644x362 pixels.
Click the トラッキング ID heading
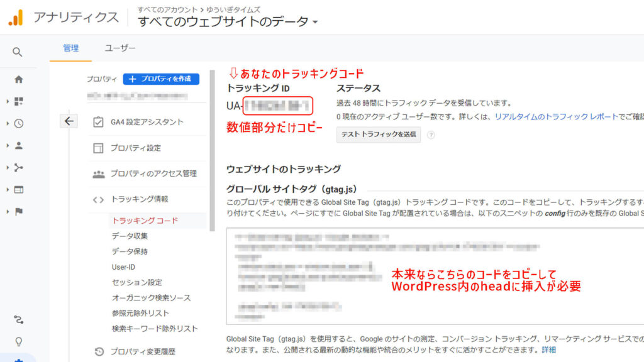point(258,88)
